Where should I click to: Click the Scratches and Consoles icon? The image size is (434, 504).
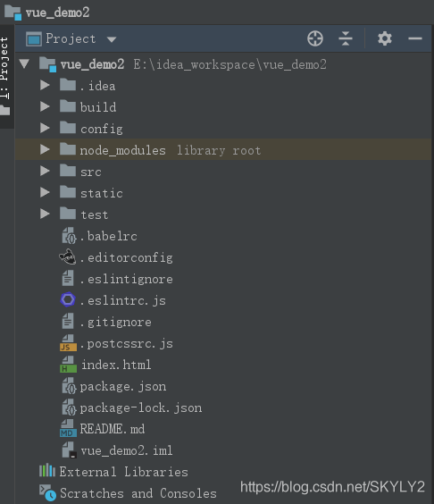click(x=47, y=492)
